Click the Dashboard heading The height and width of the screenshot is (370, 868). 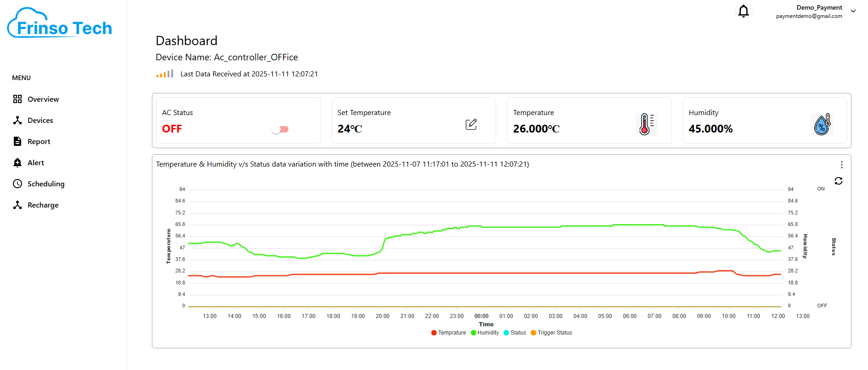(x=186, y=40)
